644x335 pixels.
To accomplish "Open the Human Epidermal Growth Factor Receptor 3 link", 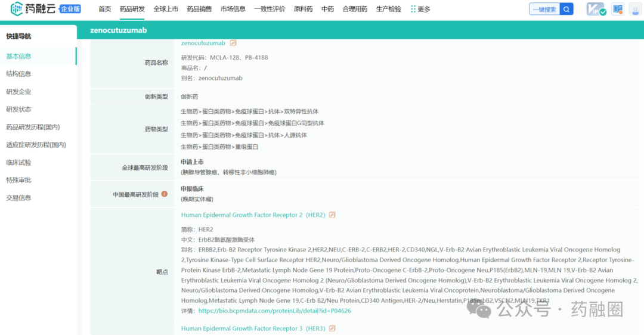I will point(253,328).
